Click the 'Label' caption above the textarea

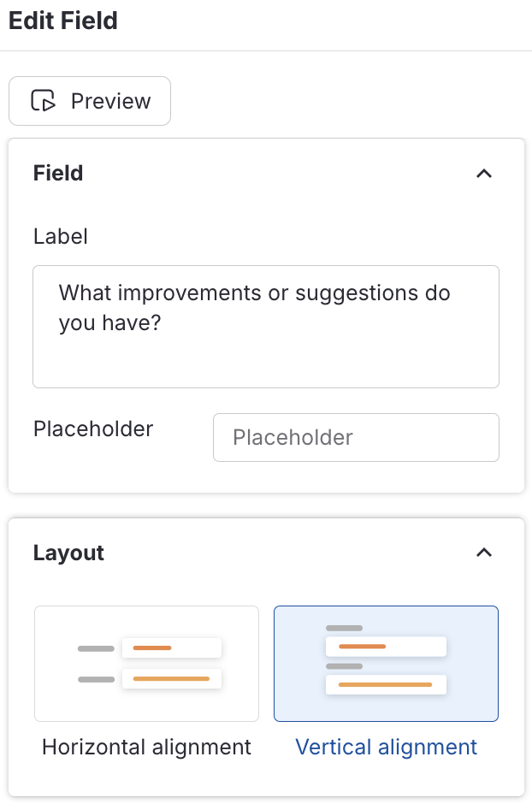[x=61, y=236]
